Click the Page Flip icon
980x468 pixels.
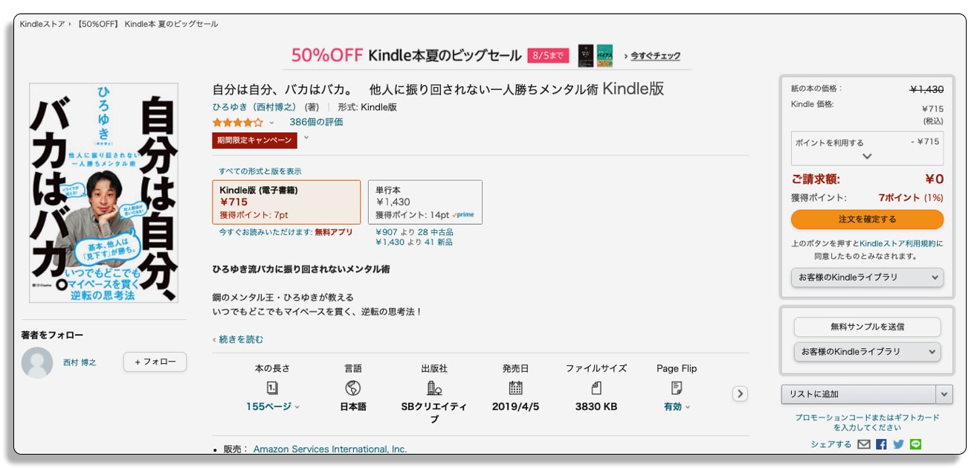pos(677,388)
